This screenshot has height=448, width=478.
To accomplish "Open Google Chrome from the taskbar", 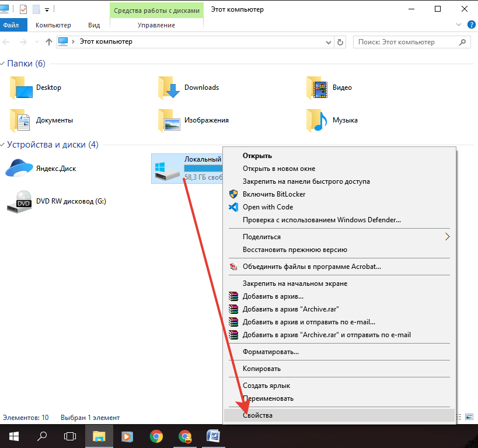I will (156, 436).
